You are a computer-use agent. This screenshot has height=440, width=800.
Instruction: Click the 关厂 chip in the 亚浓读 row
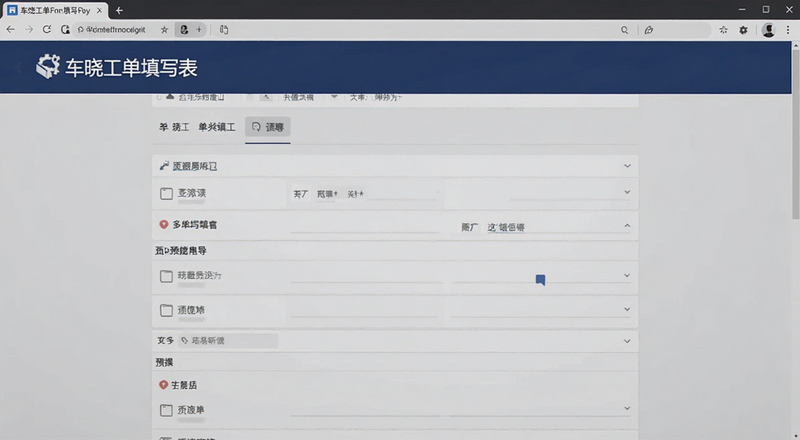point(301,194)
